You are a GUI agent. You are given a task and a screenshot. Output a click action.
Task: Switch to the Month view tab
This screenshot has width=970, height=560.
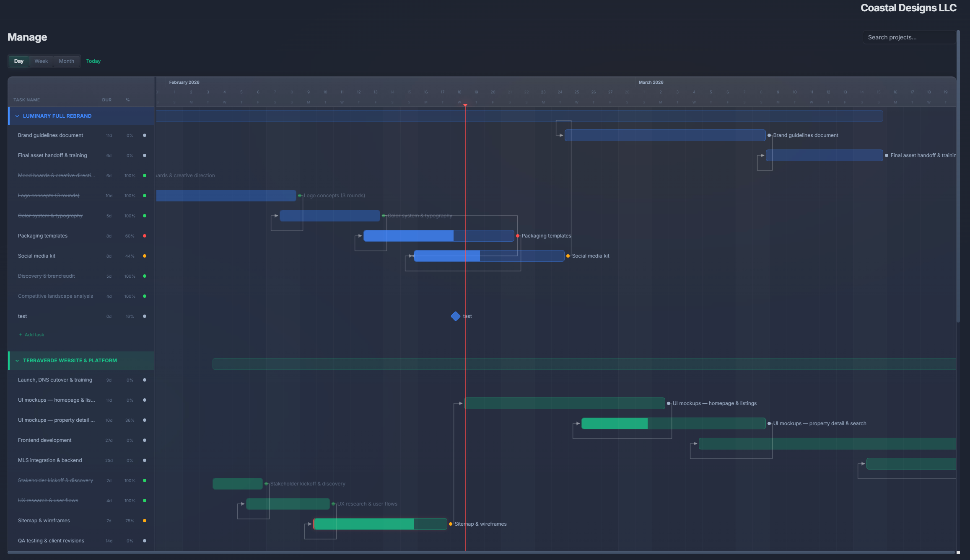pyautogui.click(x=66, y=61)
